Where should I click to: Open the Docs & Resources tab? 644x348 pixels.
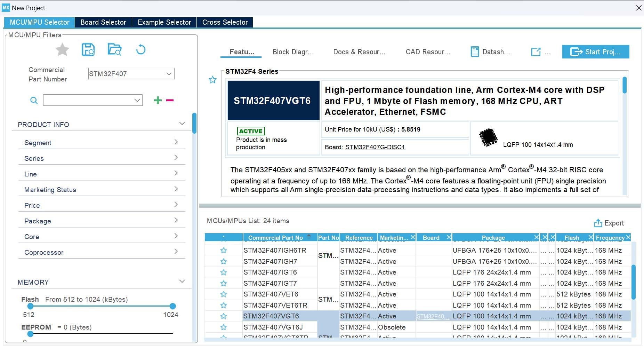coord(359,52)
